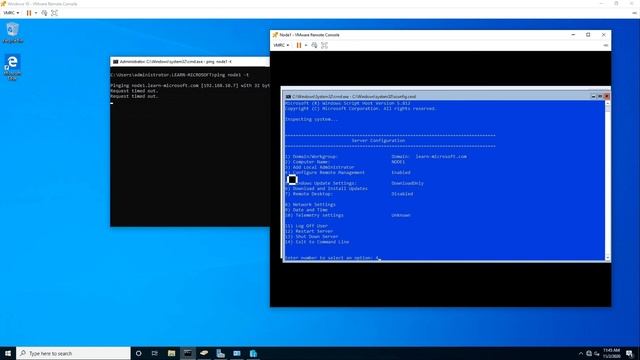Click the Node1 VMware Remote Console title icon
The image size is (640, 360).
[276, 35]
